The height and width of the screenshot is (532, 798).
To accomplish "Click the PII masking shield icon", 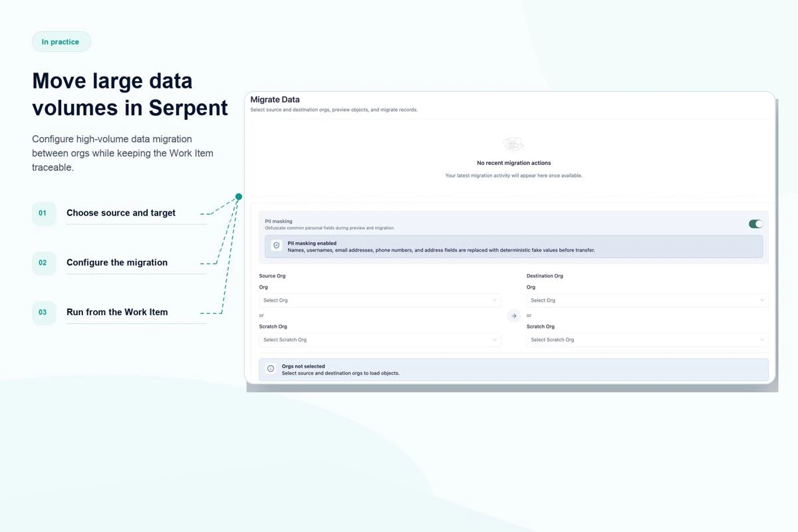I will (277, 246).
